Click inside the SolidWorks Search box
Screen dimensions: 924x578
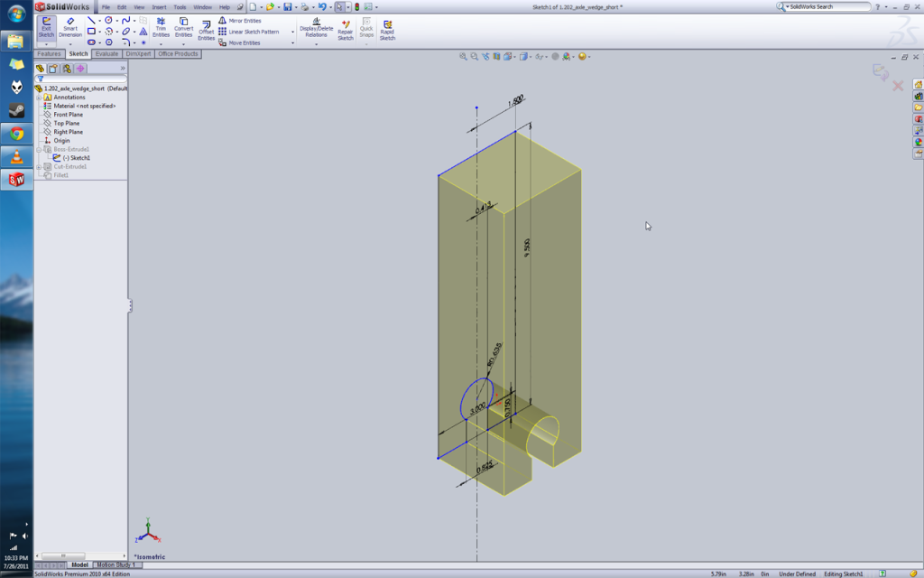[821, 5]
